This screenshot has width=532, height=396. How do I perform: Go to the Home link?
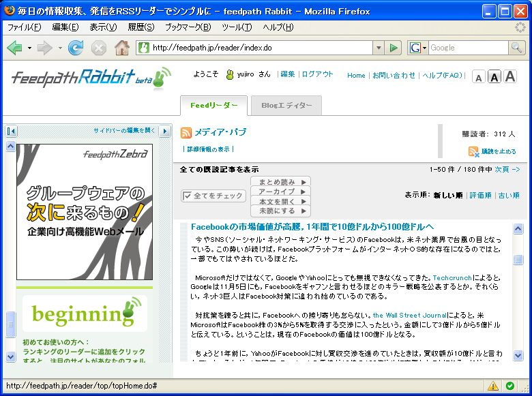pos(356,75)
